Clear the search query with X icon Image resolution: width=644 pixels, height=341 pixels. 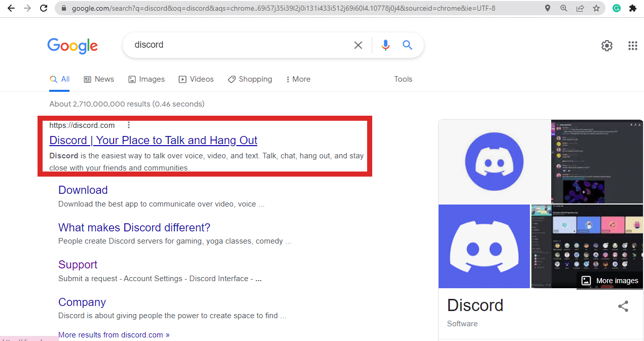point(358,45)
